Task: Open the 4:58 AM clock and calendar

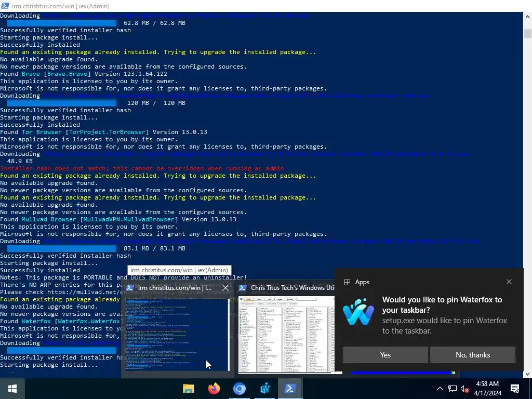Action: 487,389
